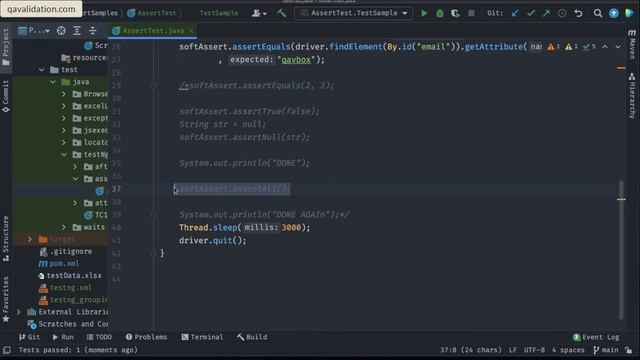Image resolution: width=640 pixels, height=360 pixels.
Task: Open Search Everywhere magnifier
Action: pos(598,13)
